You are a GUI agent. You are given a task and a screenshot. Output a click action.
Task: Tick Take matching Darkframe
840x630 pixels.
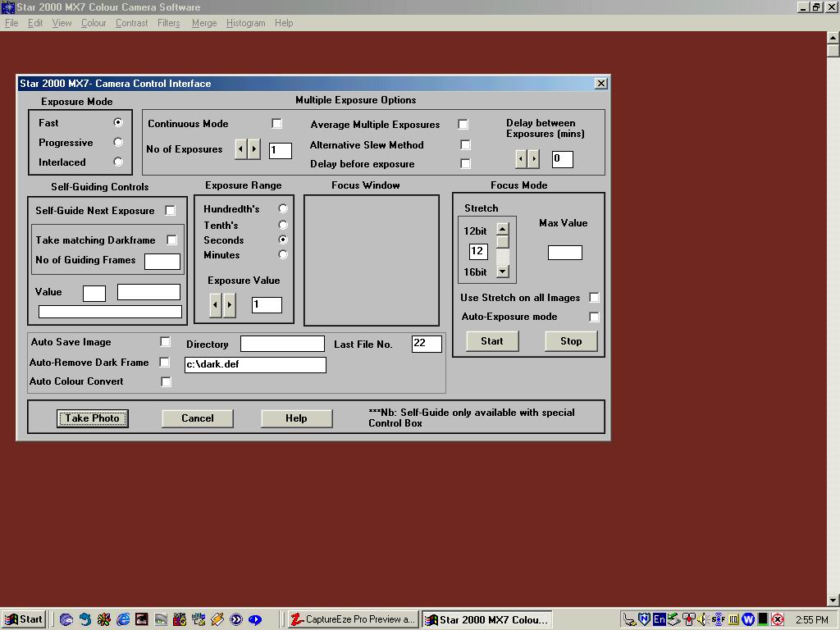point(171,240)
